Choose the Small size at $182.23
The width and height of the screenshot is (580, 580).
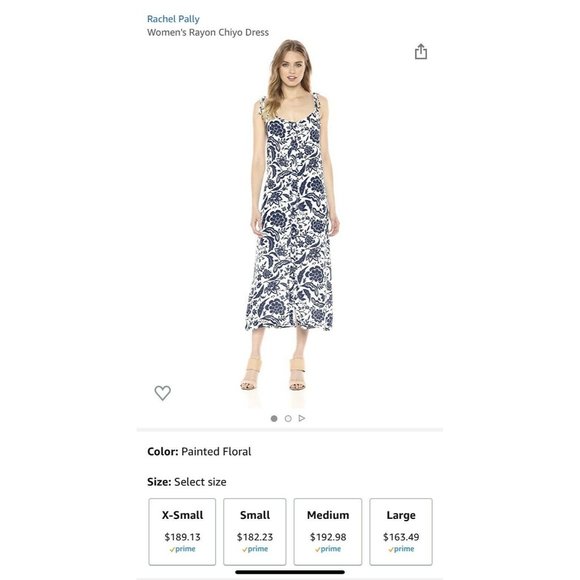(254, 532)
